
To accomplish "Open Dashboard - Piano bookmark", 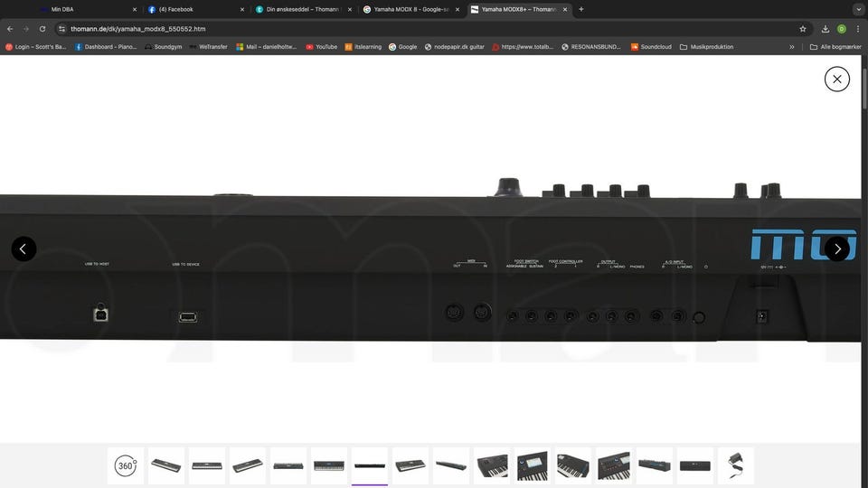I will (105, 47).
